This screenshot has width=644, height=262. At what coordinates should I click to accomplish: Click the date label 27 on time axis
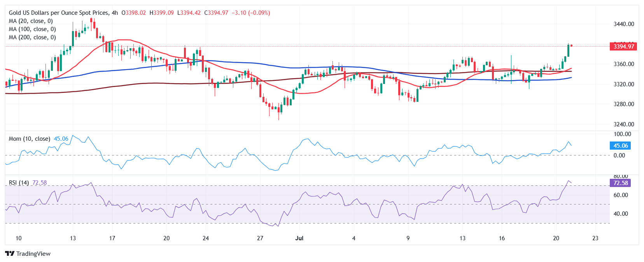[260, 238]
